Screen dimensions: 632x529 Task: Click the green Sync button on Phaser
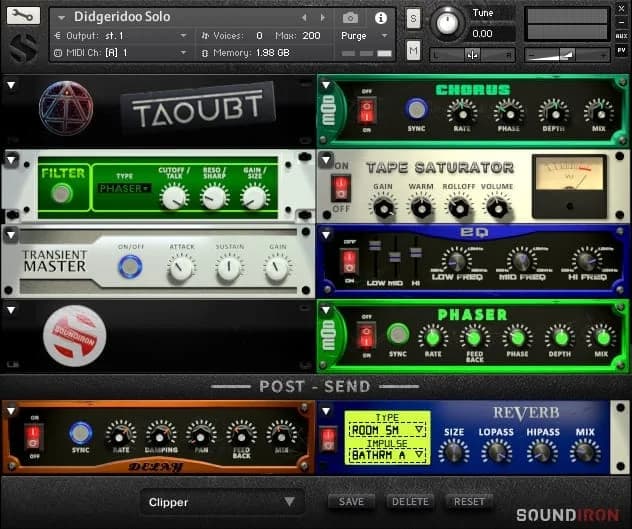(398, 334)
